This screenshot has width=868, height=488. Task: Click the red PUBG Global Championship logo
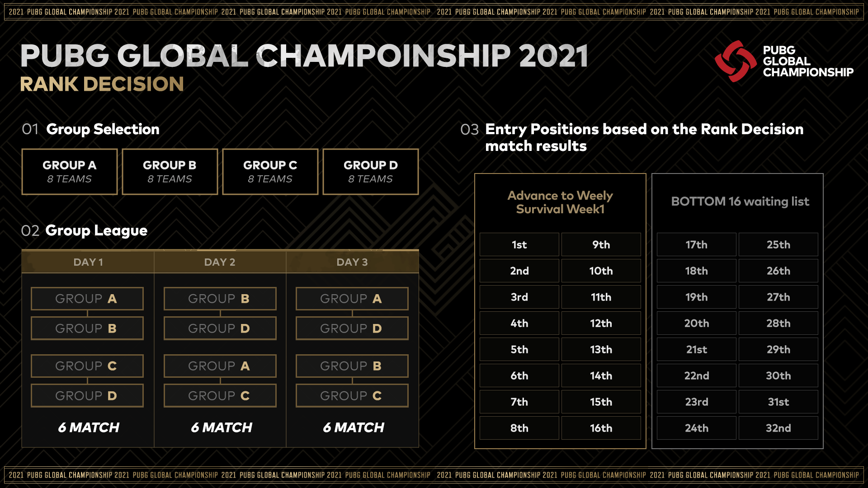click(736, 61)
